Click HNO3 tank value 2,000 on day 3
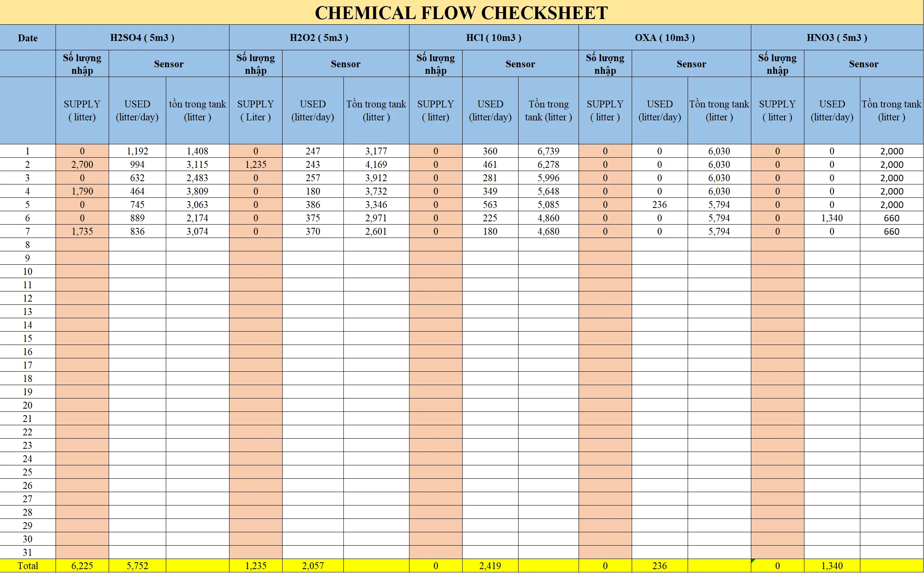924x574 pixels. point(892,178)
